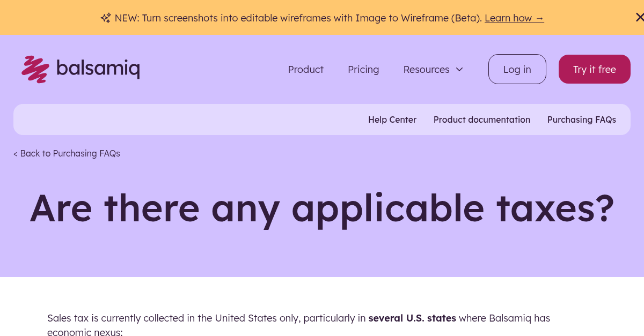This screenshot has height=336, width=644.
Task: Click the Balsamiq squiggle logo icon
Action: (35, 69)
